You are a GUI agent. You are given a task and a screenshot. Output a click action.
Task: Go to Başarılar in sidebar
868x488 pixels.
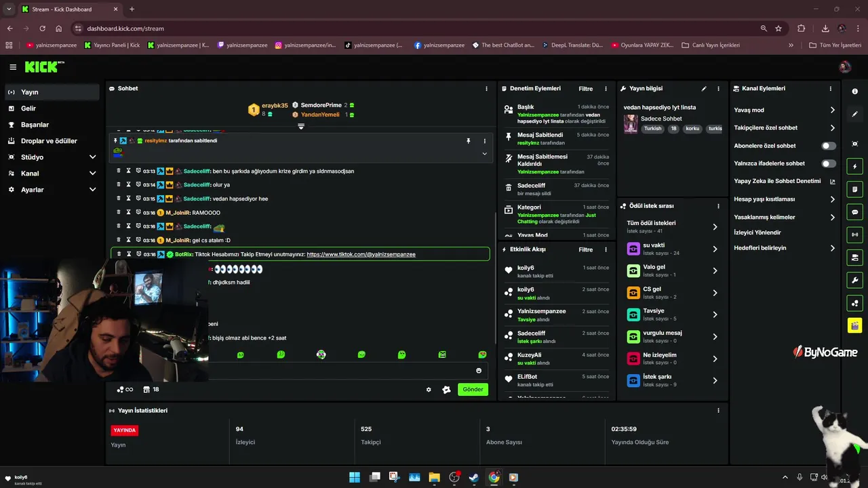[x=52, y=125]
